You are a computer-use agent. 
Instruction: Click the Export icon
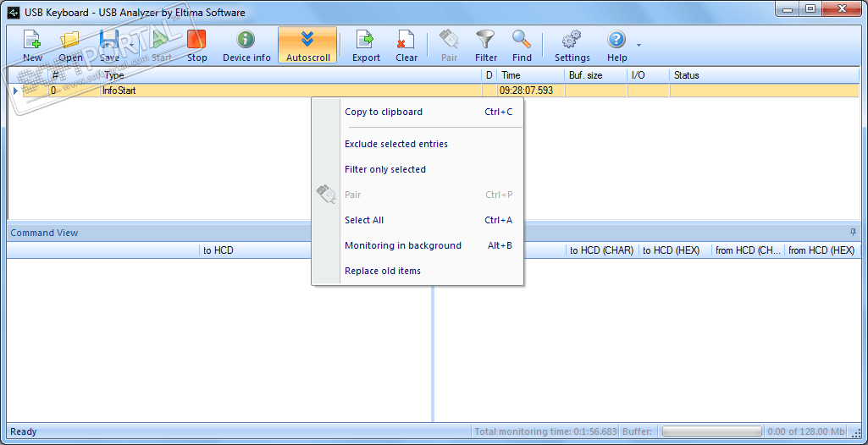(x=366, y=40)
